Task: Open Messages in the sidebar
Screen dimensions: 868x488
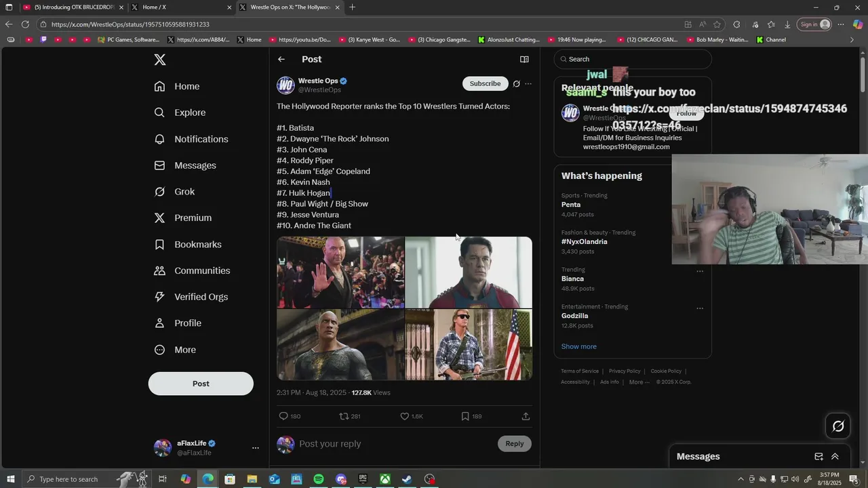Action: coord(185,165)
